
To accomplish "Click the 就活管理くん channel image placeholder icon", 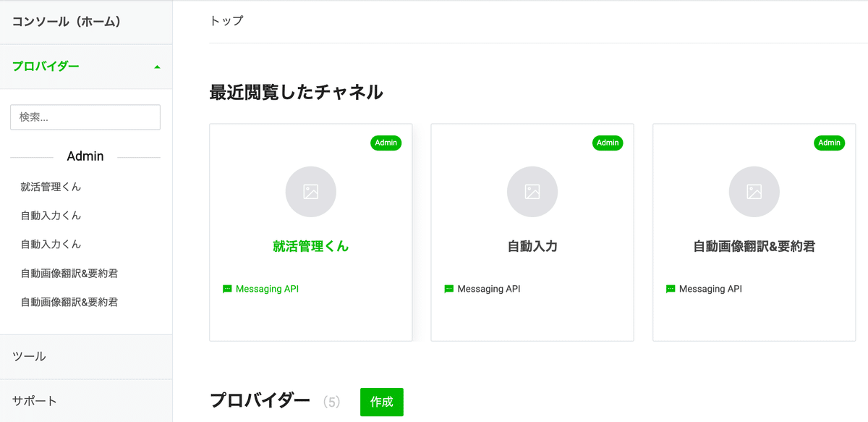I will 311,192.
